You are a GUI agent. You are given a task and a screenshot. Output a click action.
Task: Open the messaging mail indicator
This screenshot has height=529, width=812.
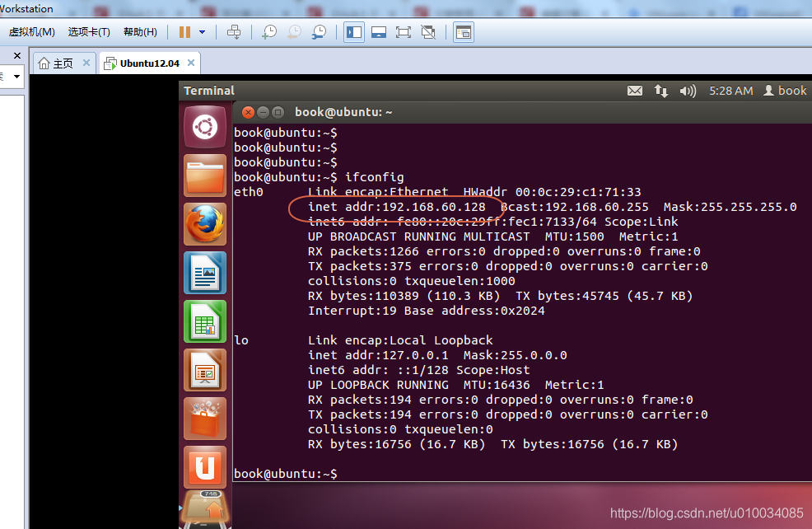[635, 91]
